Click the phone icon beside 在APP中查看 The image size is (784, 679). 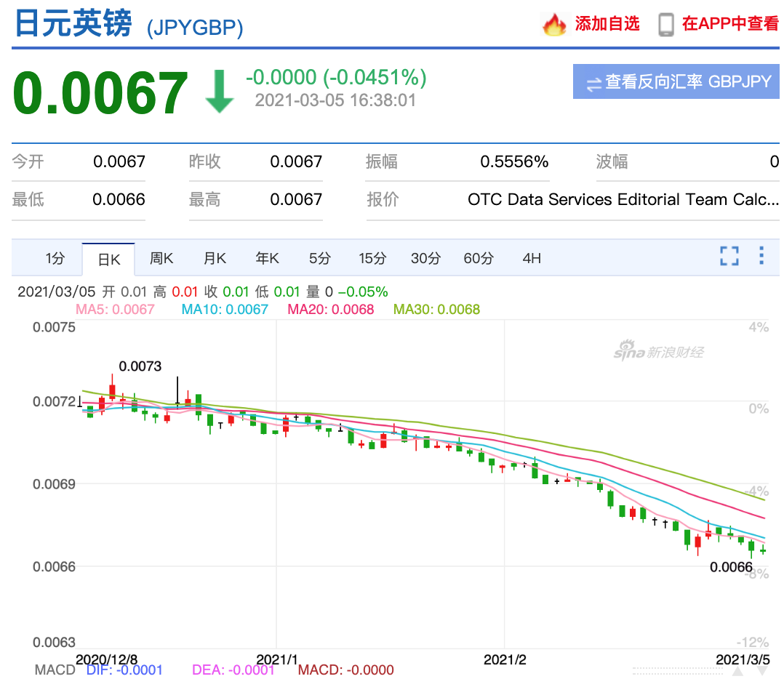click(665, 24)
